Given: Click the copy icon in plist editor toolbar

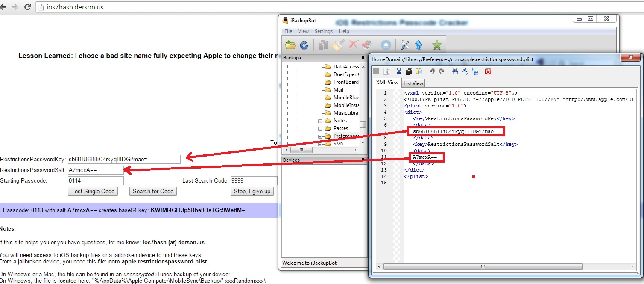Looking at the screenshot, I should (x=409, y=71).
